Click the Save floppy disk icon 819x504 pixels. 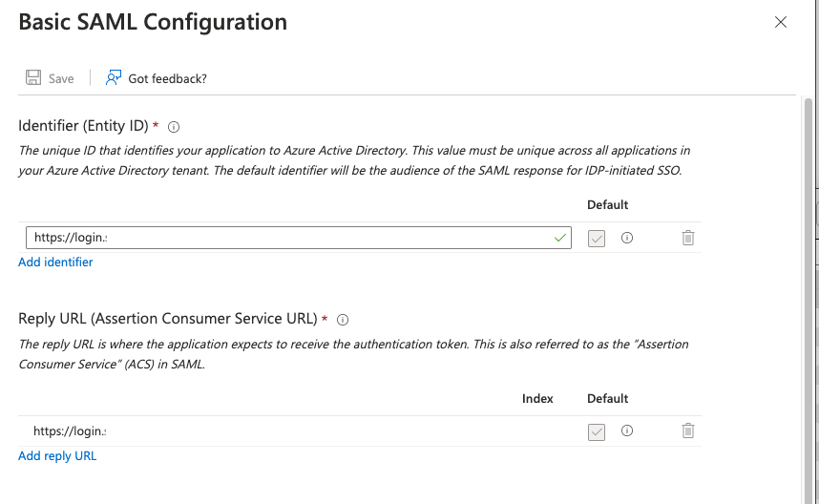coord(33,78)
